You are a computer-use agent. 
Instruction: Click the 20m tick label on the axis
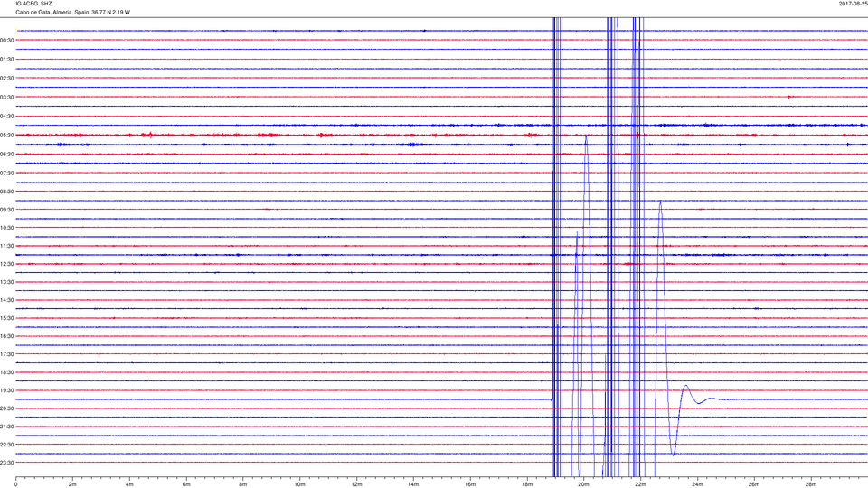click(x=583, y=484)
